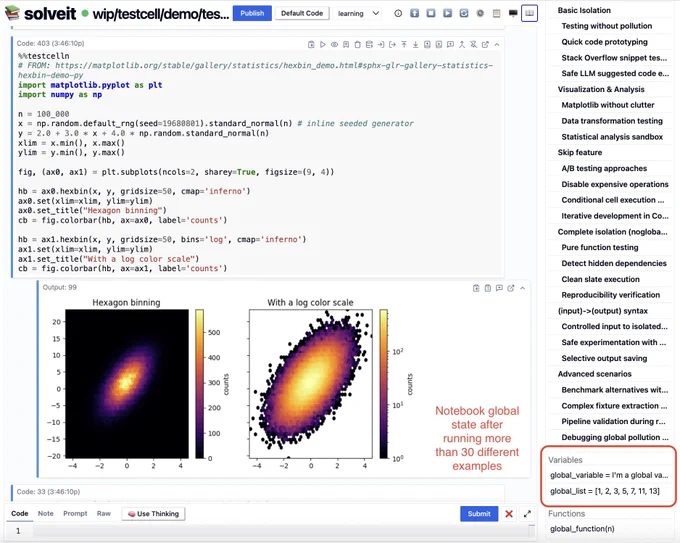Click the copy-cell icon on Code 403 toolbar
The height and width of the screenshot is (543, 680).
click(311, 44)
